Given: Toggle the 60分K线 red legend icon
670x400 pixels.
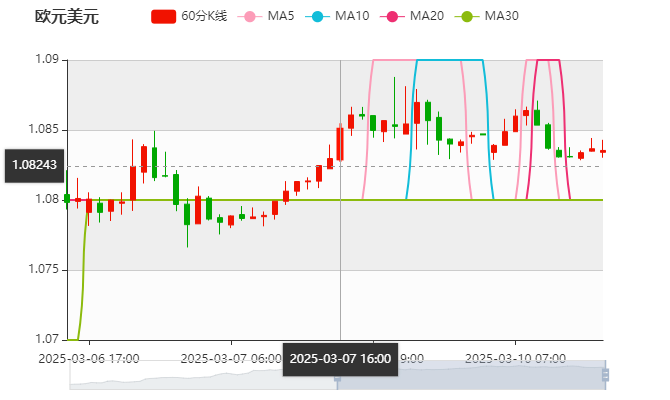Looking at the screenshot, I should click(163, 16).
